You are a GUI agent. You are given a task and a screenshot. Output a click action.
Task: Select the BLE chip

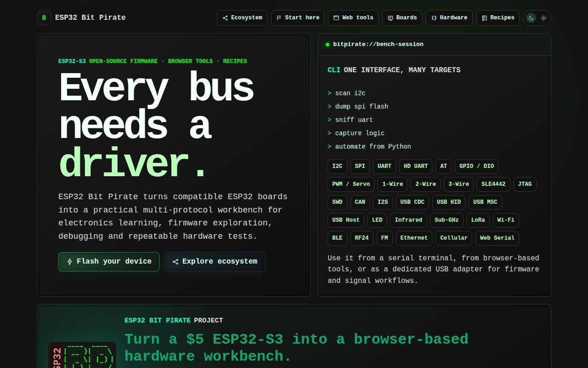[337, 238]
